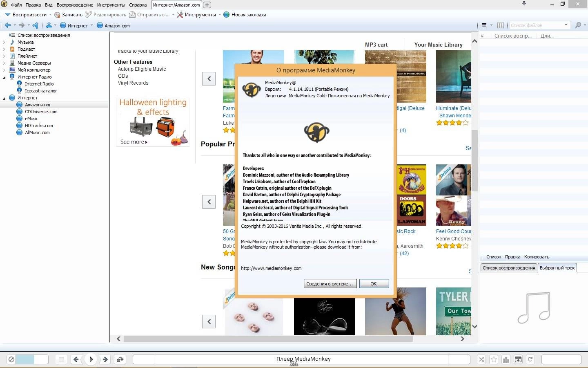Open the Инструменты toolbar dropdown arrow
The height and width of the screenshot is (368, 588).
(x=220, y=15)
